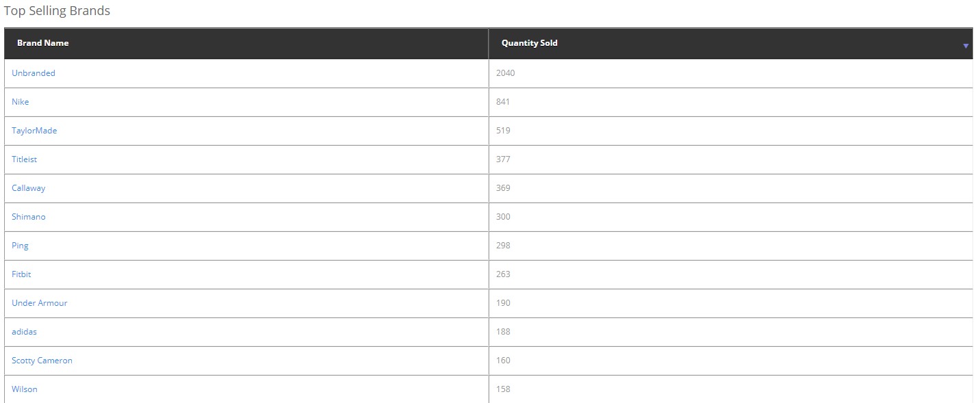Sort by Brand Name column header
This screenshot has height=403, width=980.
click(x=43, y=43)
